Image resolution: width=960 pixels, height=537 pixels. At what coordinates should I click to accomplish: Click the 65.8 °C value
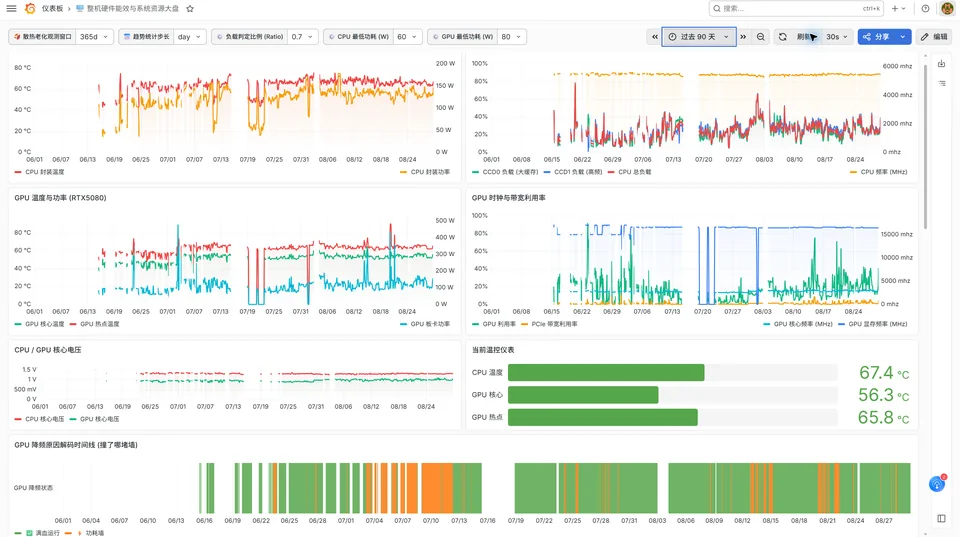coord(884,417)
